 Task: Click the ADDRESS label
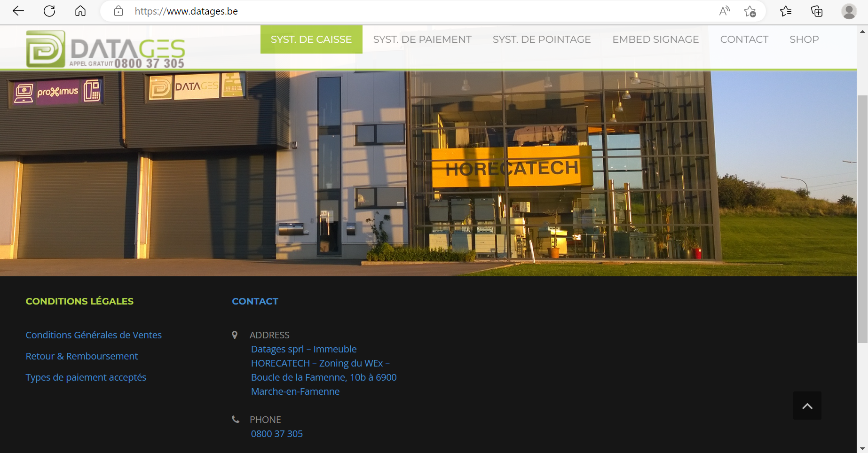pyautogui.click(x=269, y=335)
